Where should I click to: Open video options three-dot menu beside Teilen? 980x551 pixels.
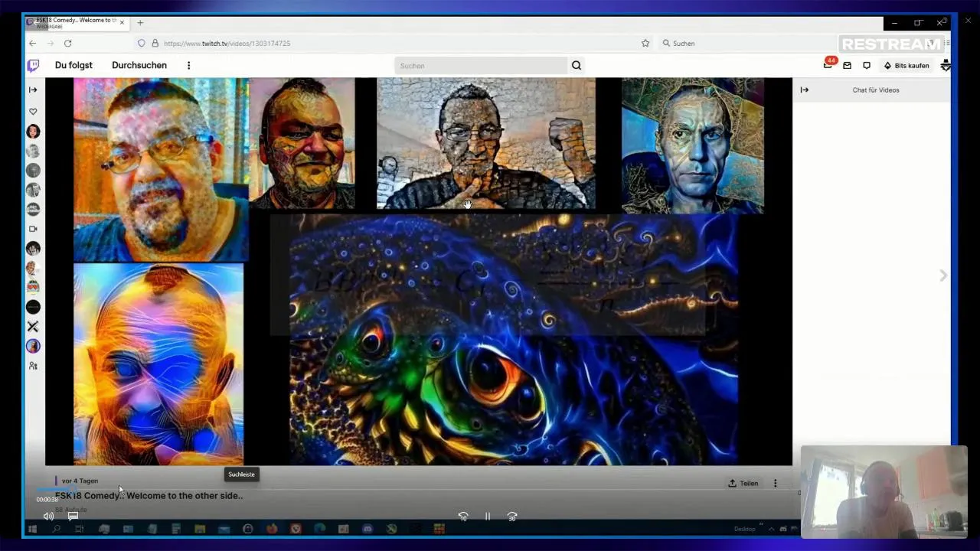click(775, 483)
